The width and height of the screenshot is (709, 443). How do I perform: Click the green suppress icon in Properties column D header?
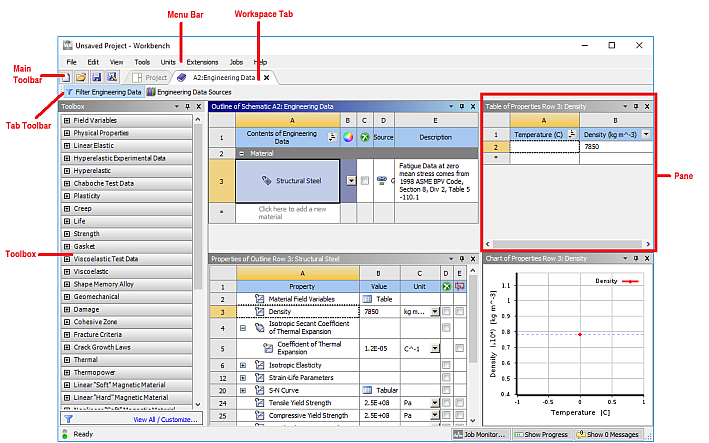[x=446, y=286]
